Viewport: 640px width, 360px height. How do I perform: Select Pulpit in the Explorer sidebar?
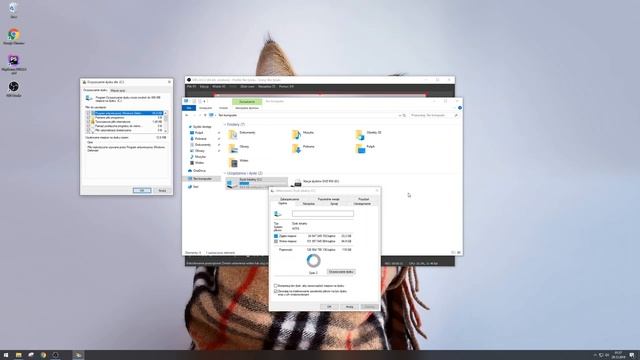pos(197,133)
